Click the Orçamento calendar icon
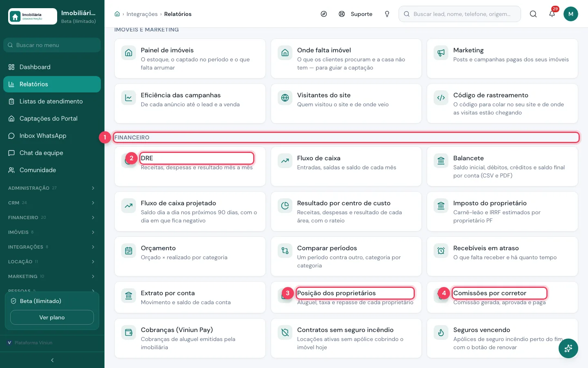 coord(129,251)
